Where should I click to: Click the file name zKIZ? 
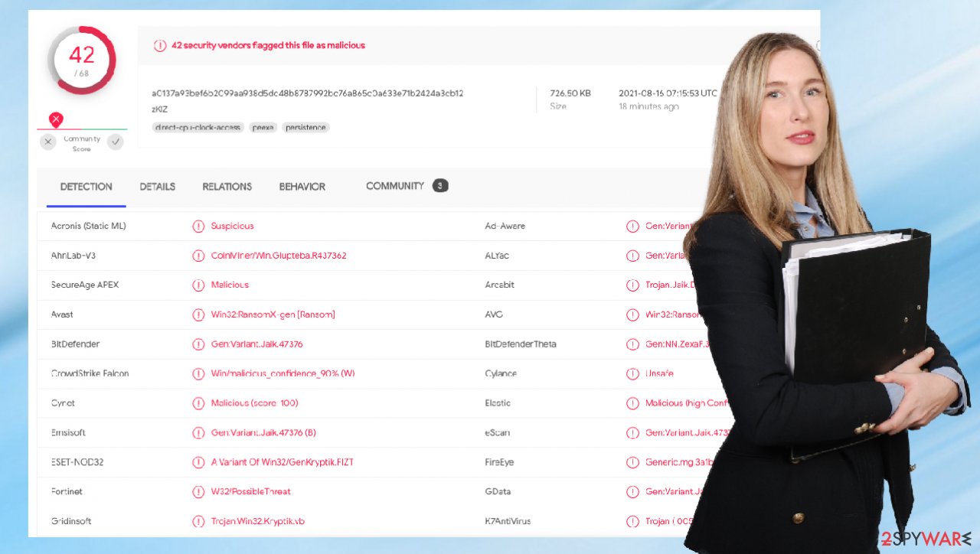[159, 109]
